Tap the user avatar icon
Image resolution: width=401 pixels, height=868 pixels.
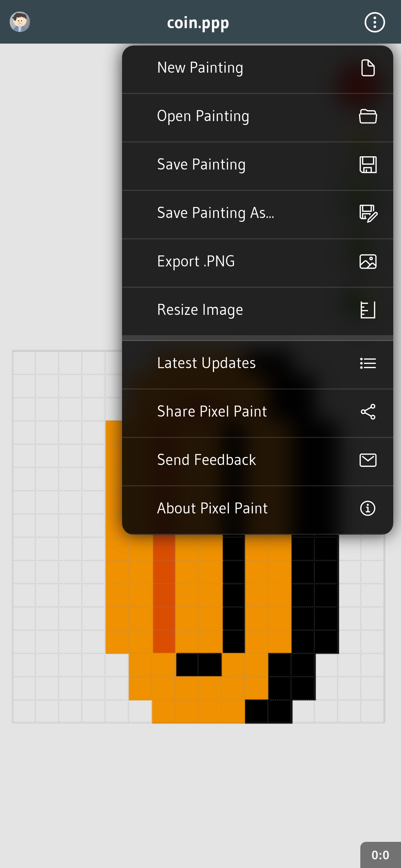20,22
